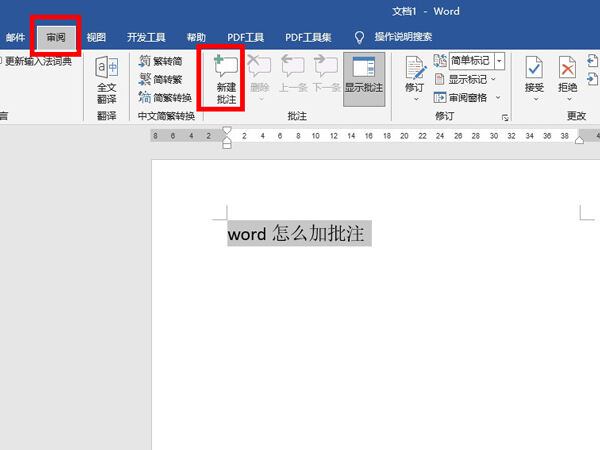The image size is (600, 450).
Task: Expand the 删除 comment dropdown arrow
Action: [x=262, y=99]
